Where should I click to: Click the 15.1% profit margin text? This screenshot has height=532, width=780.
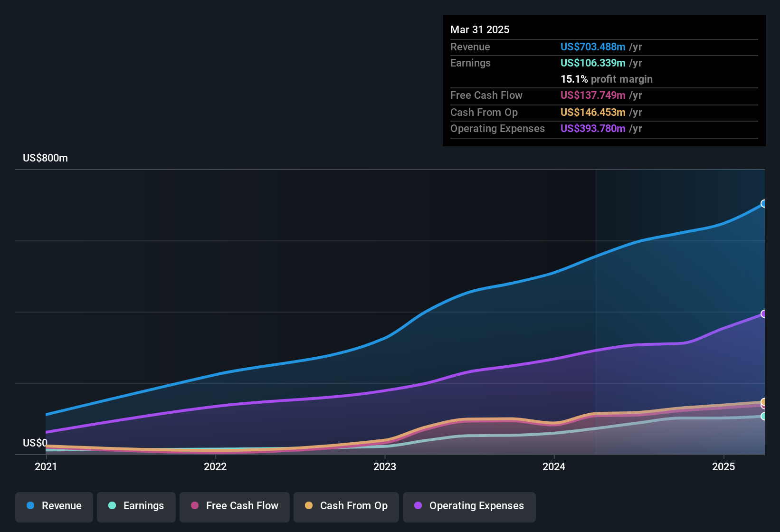tap(607, 79)
